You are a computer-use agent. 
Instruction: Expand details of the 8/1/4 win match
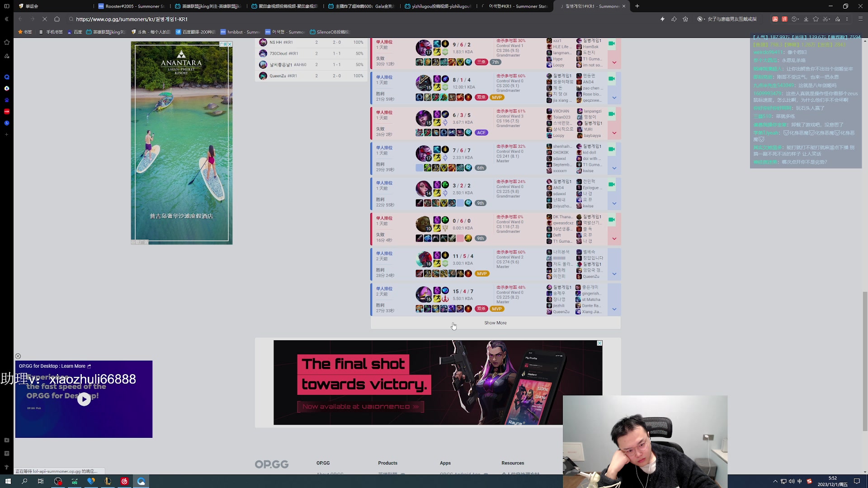(614, 98)
